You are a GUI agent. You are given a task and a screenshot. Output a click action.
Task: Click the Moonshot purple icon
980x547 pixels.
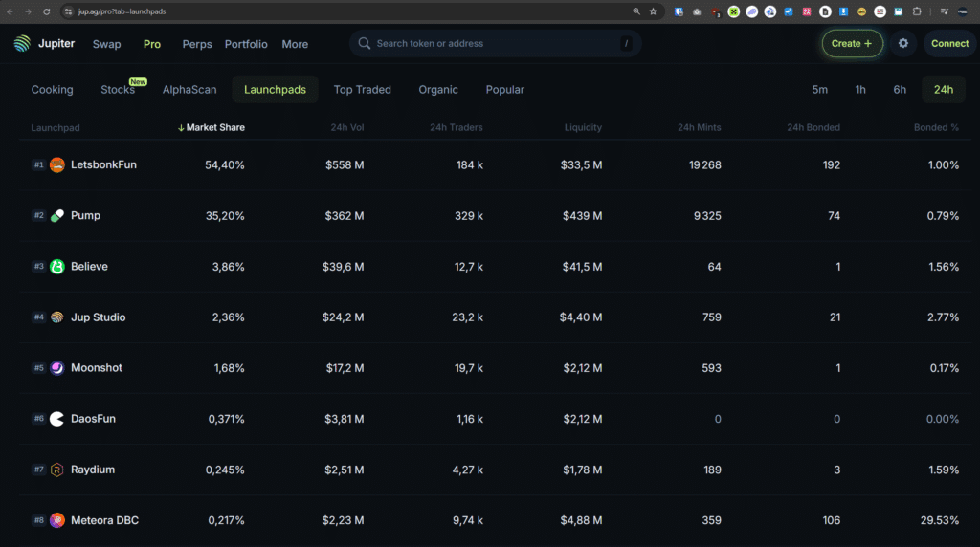pos(56,368)
